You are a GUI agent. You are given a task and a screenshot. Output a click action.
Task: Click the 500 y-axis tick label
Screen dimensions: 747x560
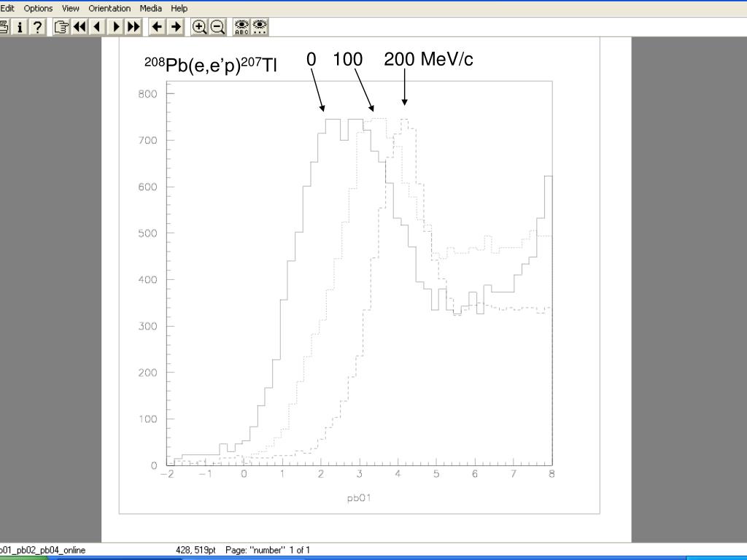click(147, 233)
